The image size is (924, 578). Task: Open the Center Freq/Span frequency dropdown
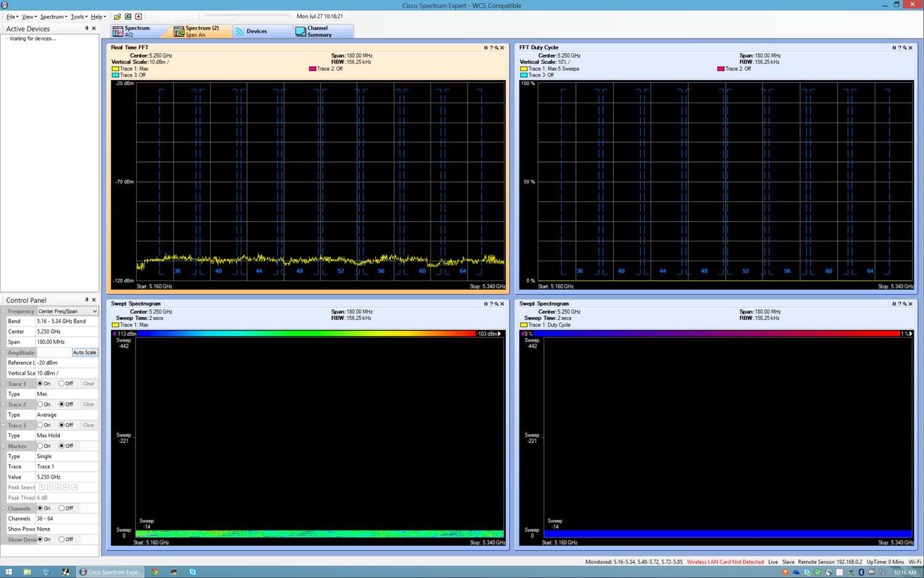click(x=94, y=311)
